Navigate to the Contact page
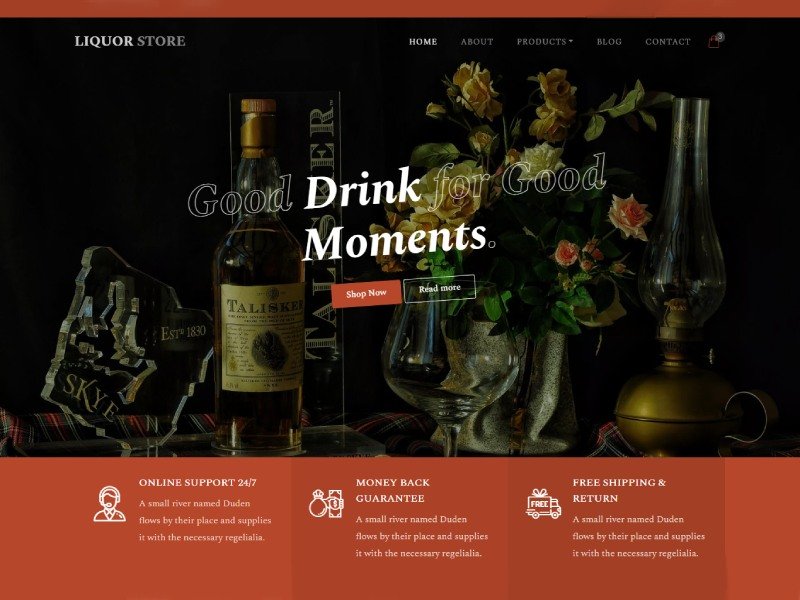 667,42
